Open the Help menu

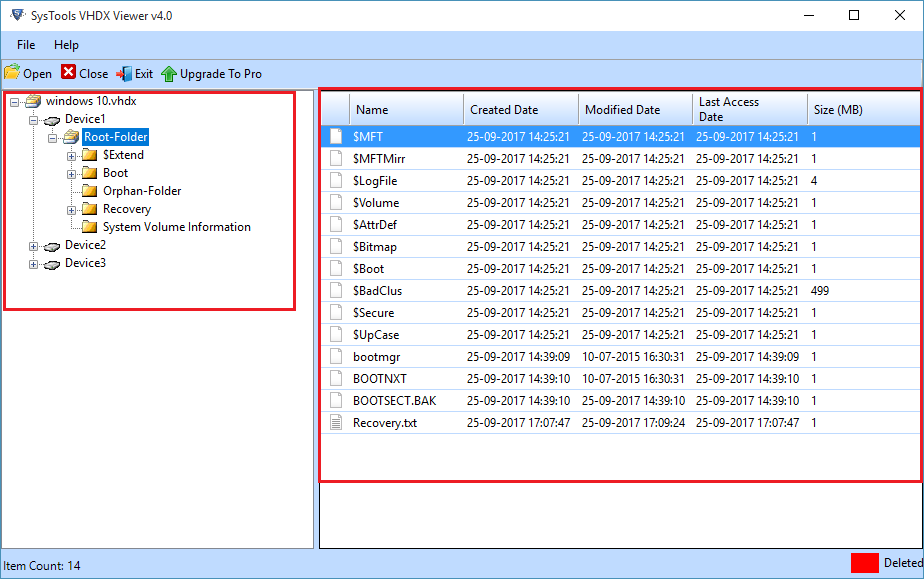pos(66,45)
